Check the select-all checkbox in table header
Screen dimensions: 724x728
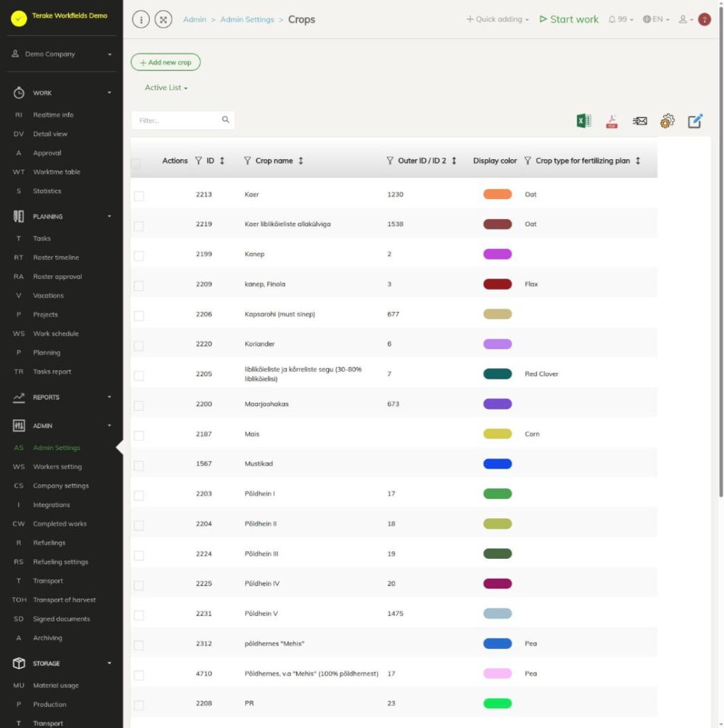[x=136, y=163]
